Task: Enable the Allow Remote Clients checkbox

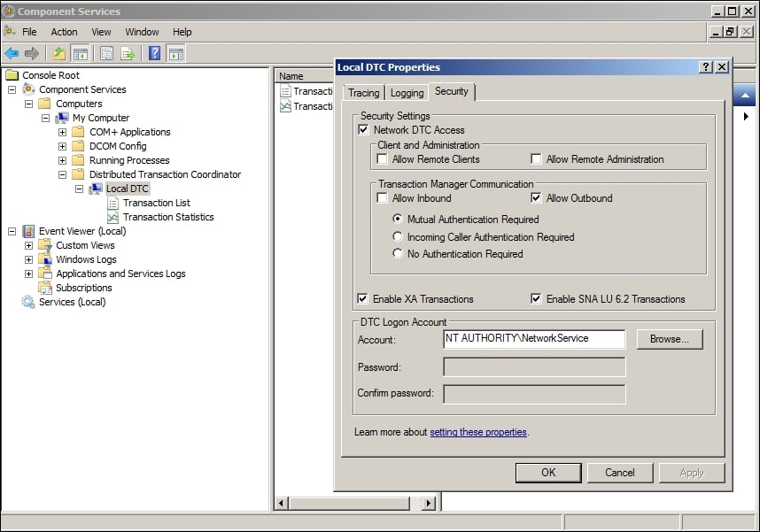Action: [x=381, y=158]
